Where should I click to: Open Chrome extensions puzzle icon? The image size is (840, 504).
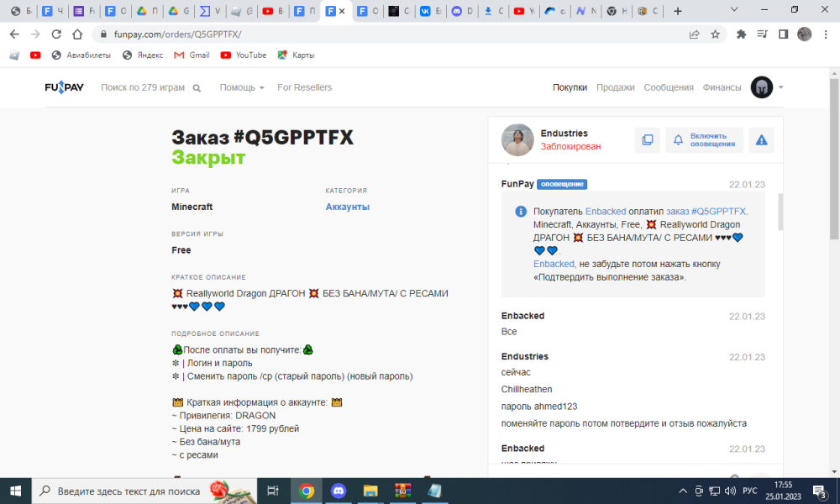[x=741, y=34]
